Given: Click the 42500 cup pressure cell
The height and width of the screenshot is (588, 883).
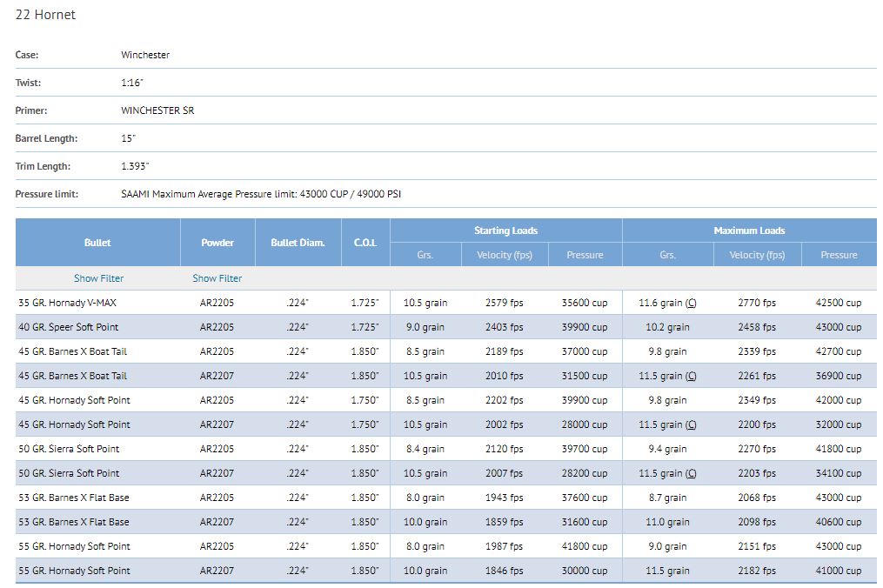Looking at the screenshot, I should click(x=839, y=303).
